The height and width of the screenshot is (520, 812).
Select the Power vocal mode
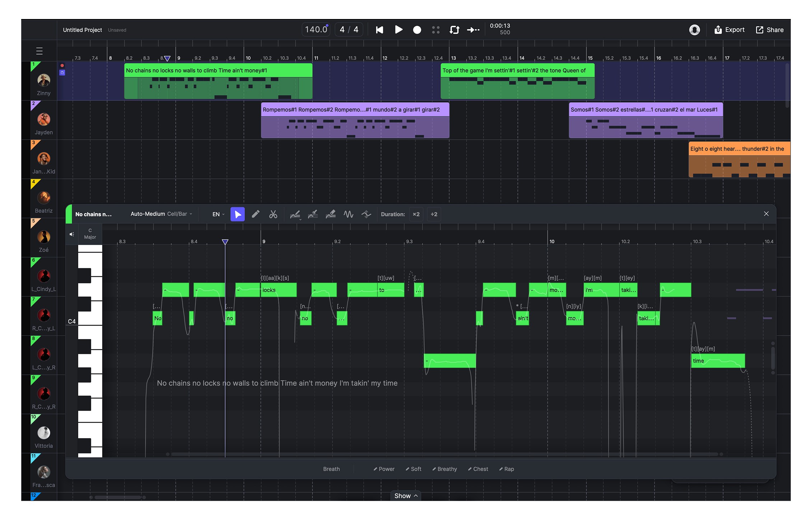coord(384,469)
